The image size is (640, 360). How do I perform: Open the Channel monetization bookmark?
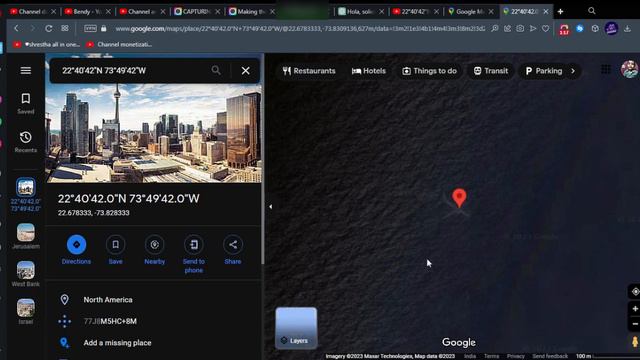point(119,44)
